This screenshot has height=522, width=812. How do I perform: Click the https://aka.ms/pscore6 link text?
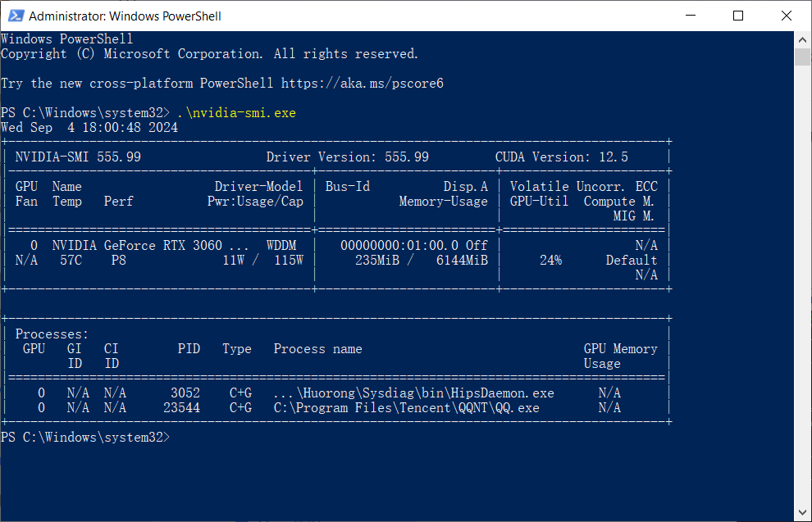point(362,84)
